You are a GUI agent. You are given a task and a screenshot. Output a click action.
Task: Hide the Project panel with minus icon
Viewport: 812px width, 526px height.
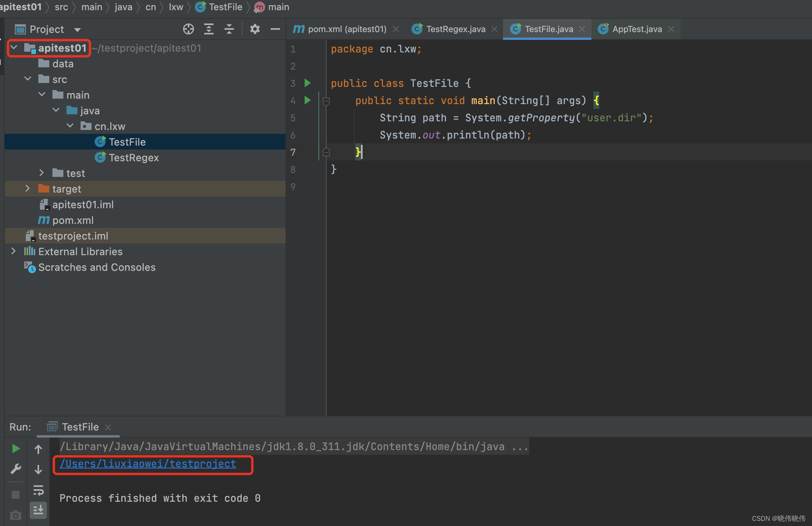275,29
